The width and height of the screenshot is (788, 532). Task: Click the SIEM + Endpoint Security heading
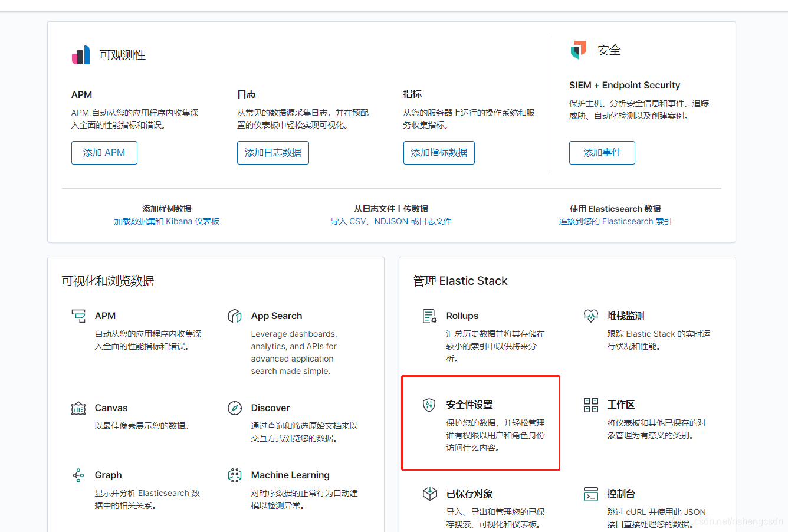[625, 86]
